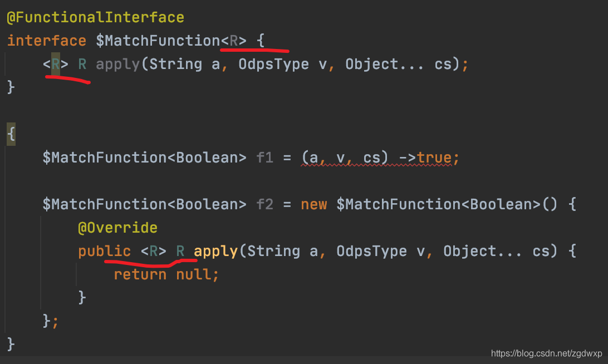Viewport: 608px width, 364px height.
Task: Click the true literal in lambda
Action: [434, 158]
